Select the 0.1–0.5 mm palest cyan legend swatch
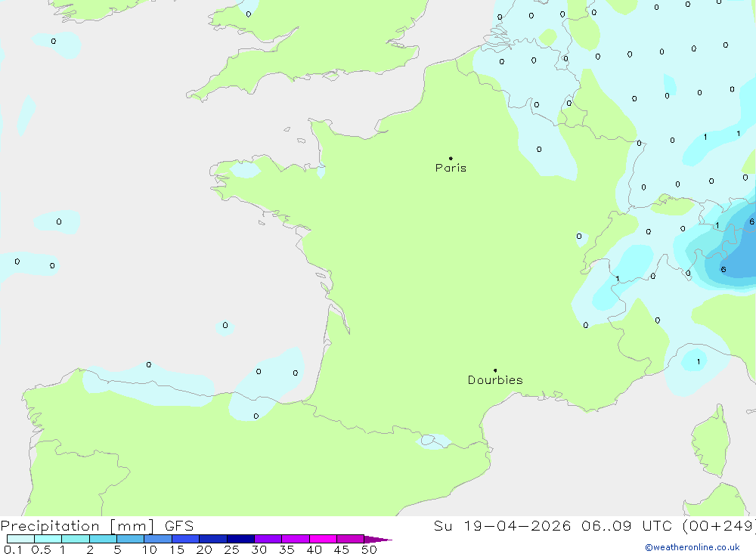This screenshot has height=554, width=756. 20,539
